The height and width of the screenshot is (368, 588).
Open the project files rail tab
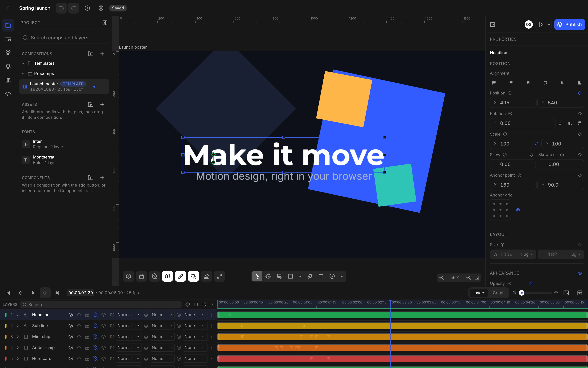click(x=8, y=25)
